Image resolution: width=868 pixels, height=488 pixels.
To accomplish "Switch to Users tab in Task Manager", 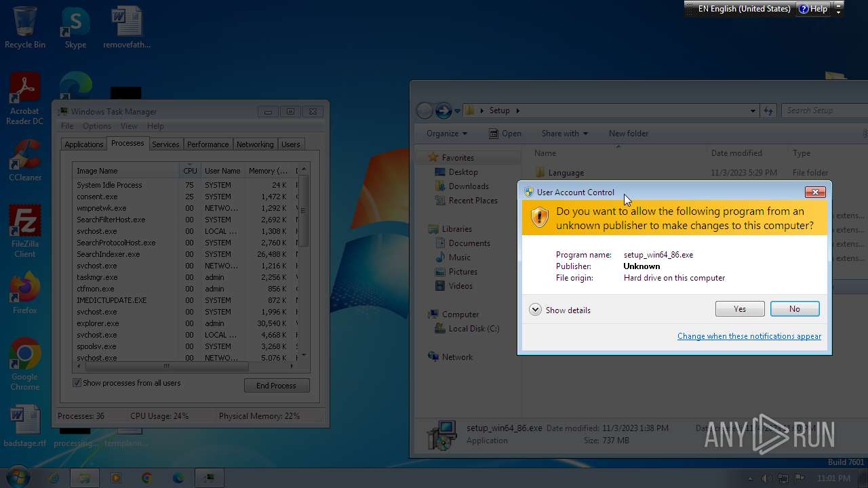I will [x=291, y=144].
